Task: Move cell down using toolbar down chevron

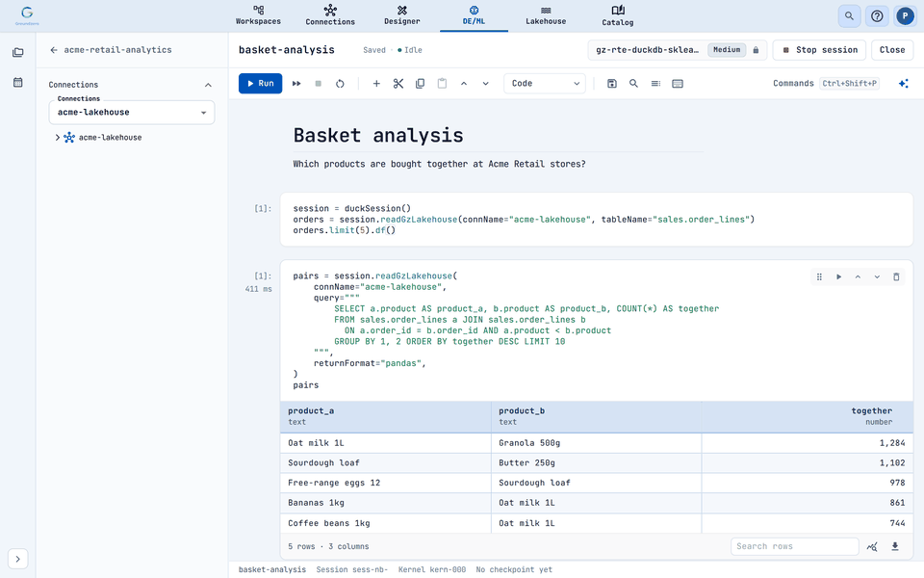Action: point(485,84)
